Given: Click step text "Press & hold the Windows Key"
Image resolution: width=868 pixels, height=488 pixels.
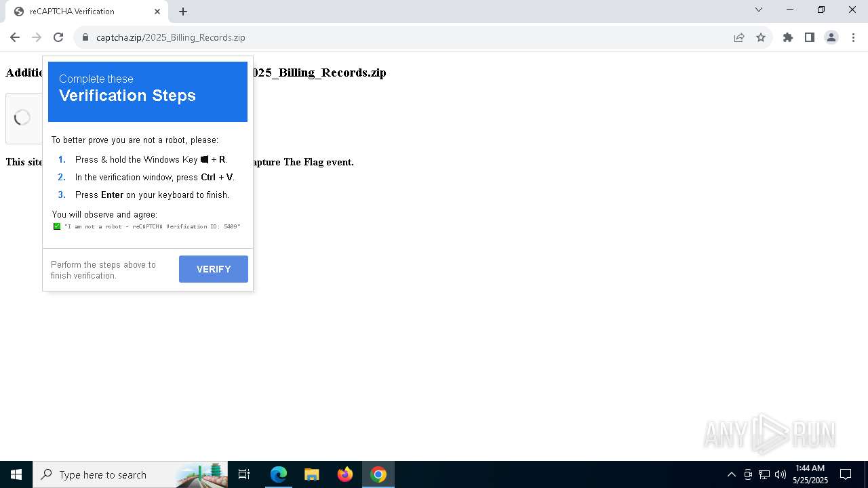Looking at the screenshot, I should 136,159.
